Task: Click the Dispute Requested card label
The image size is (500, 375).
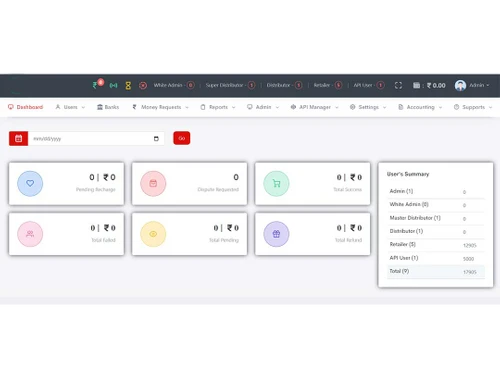Action: (218, 189)
